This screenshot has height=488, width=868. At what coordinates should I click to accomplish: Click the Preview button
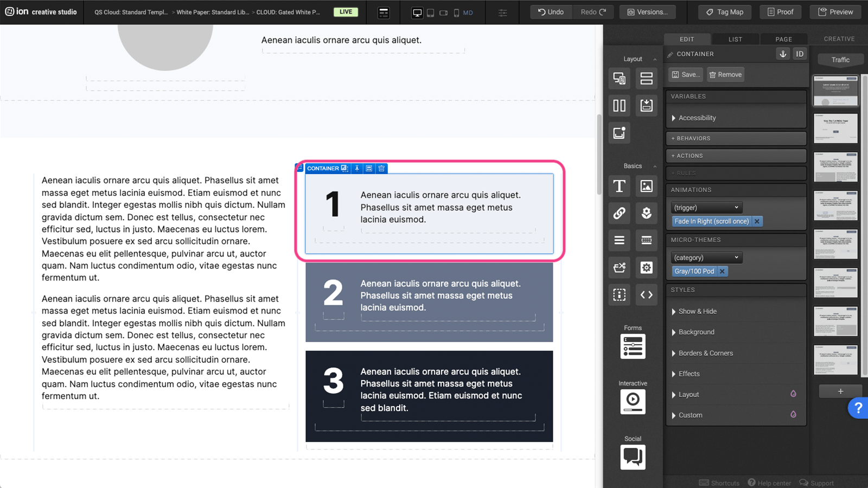pyautogui.click(x=835, y=12)
